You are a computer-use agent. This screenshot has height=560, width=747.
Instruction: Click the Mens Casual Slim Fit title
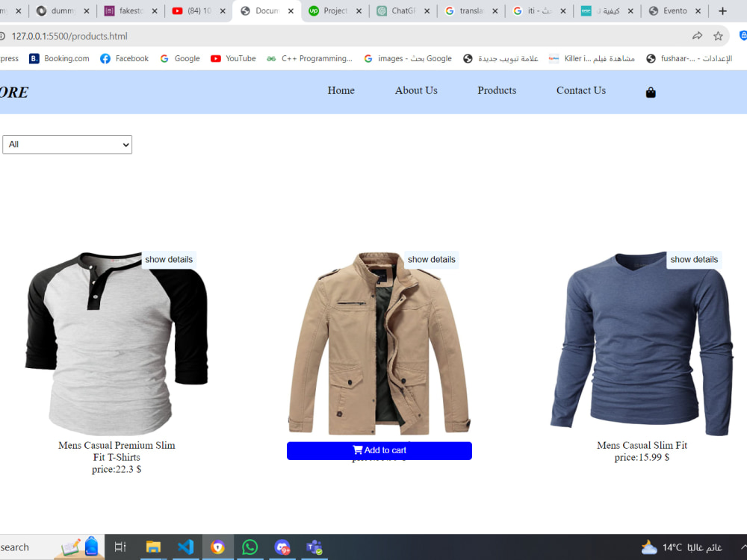642,445
